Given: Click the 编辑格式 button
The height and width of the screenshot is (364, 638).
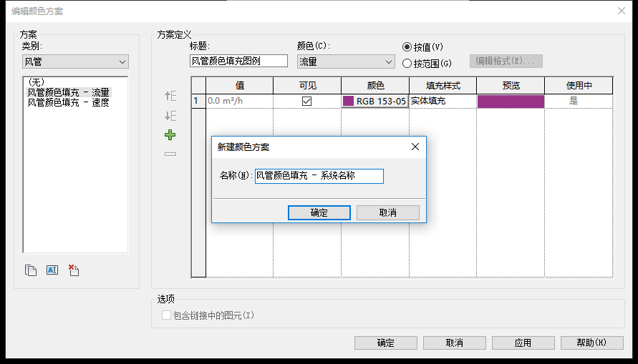Looking at the screenshot, I should click(506, 61).
